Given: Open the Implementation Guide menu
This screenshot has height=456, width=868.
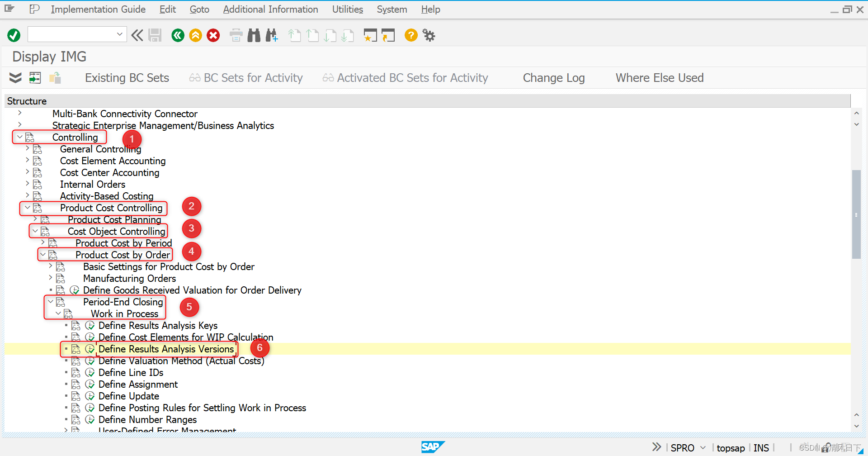Looking at the screenshot, I should point(98,9).
